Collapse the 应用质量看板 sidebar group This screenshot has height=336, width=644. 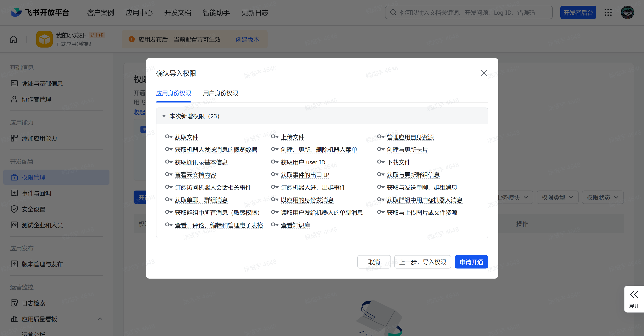pyautogui.click(x=100, y=319)
